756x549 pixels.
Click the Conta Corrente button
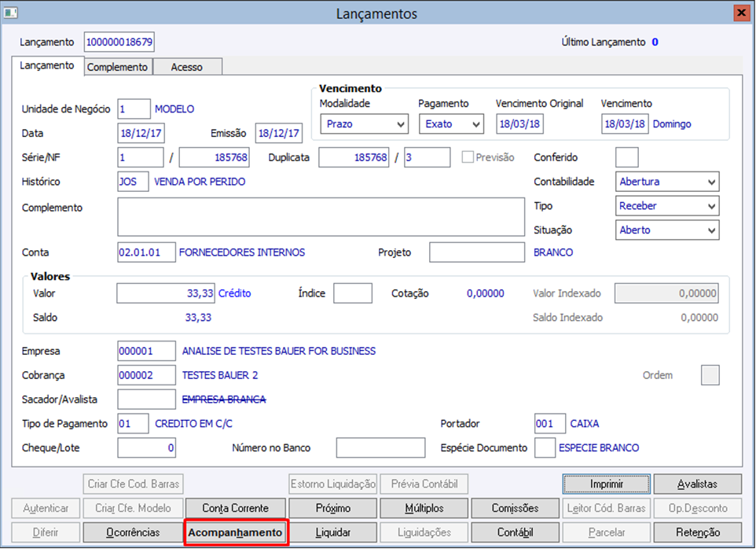(235, 508)
